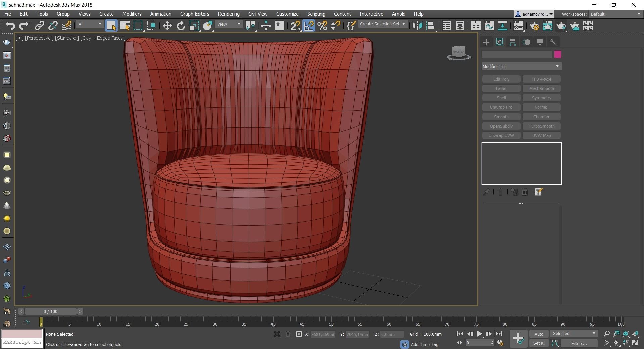Choose the Select and Move tool
The width and height of the screenshot is (644, 349).
(x=167, y=26)
